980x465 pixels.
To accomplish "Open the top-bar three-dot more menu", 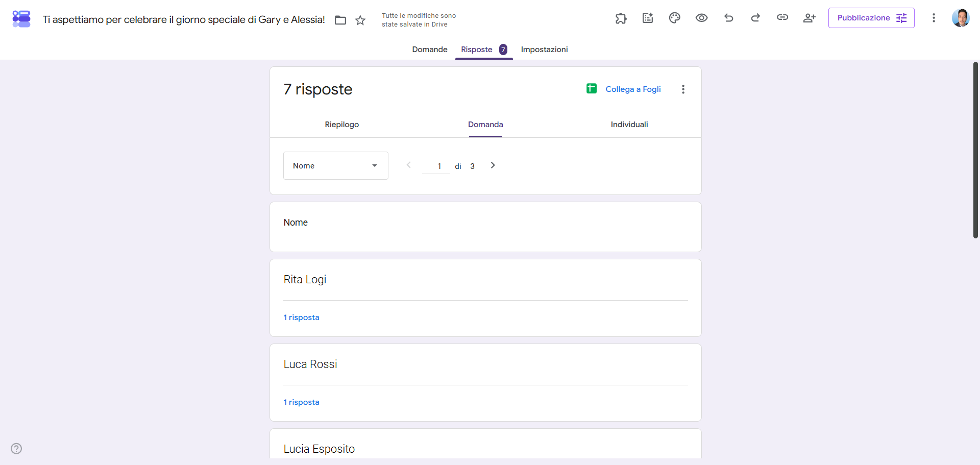I will tap(934, 18).
